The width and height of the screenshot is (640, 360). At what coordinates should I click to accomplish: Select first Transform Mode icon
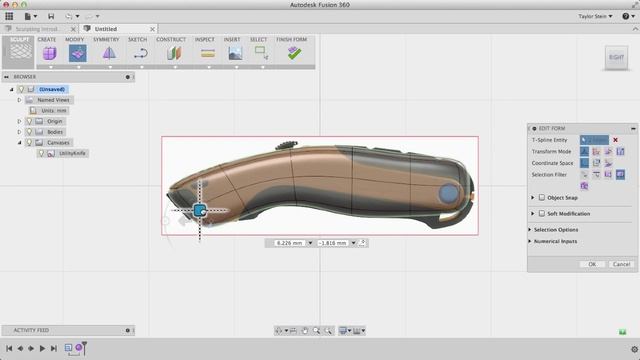[584, 151]
